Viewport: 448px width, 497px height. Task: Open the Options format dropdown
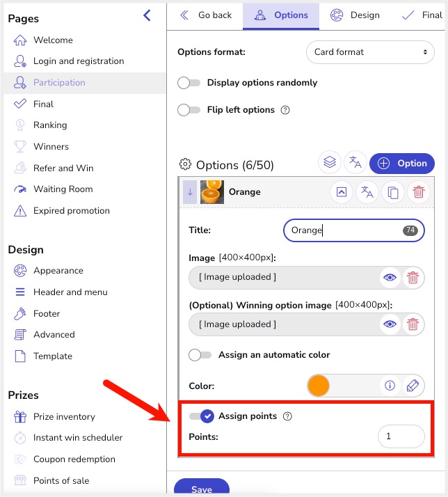pyautogui.click(x=370, y=52)
